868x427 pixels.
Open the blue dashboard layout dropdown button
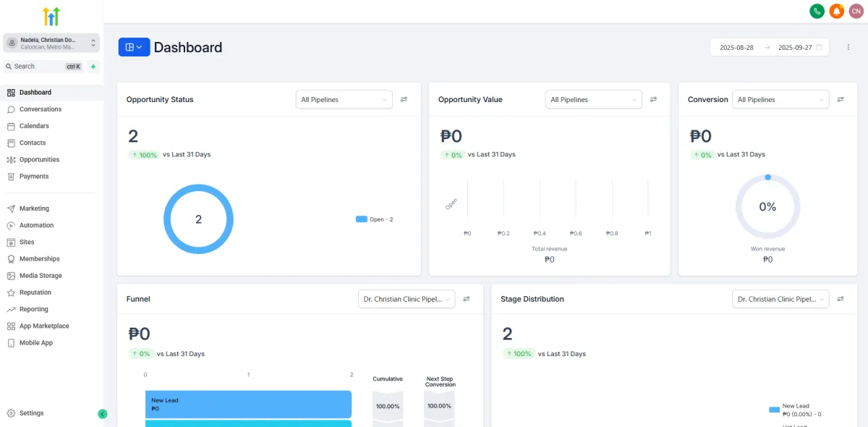(x=135, y=47)
